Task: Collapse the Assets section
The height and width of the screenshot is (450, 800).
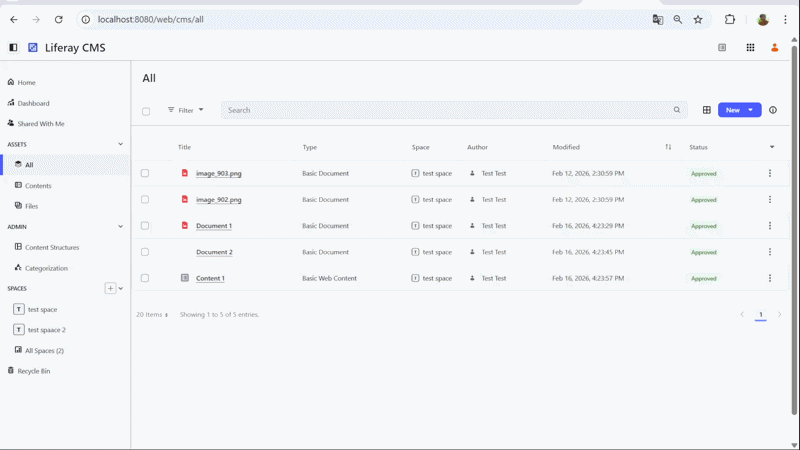Action: pyautogui.click(x=121, y=144)
